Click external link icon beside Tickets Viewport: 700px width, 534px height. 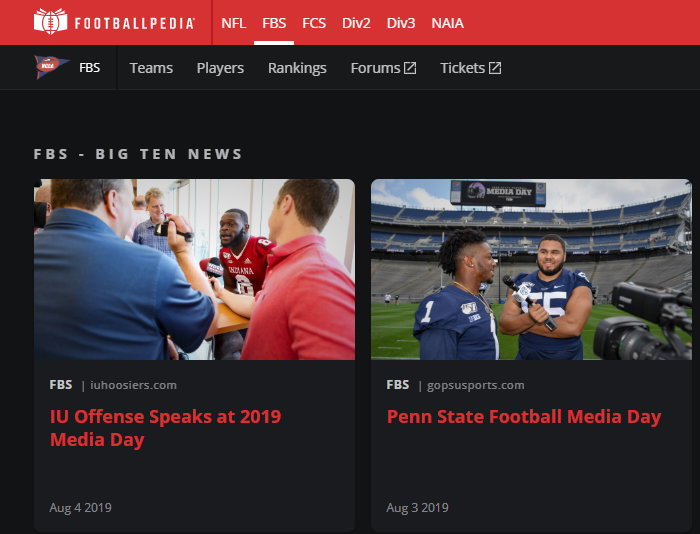click(495, 68)
